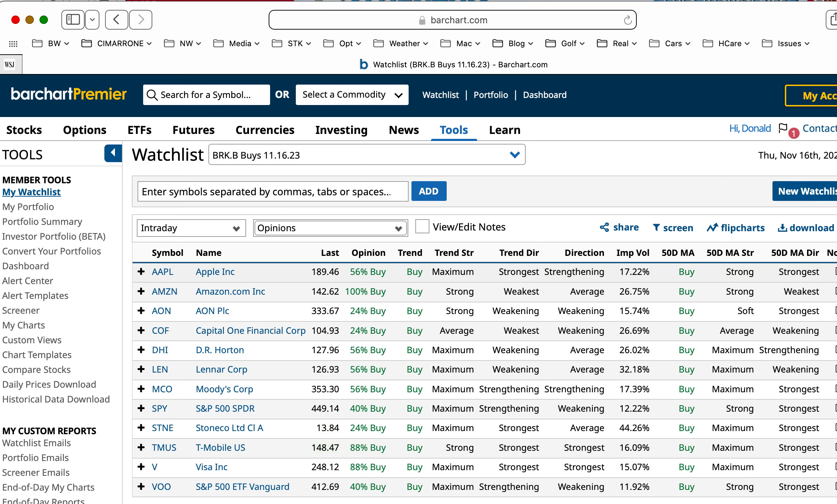Click 100% Buy in the AMZN row
Image resolution: width=837 pixels, height=504 pixels.
click(365, 291)
